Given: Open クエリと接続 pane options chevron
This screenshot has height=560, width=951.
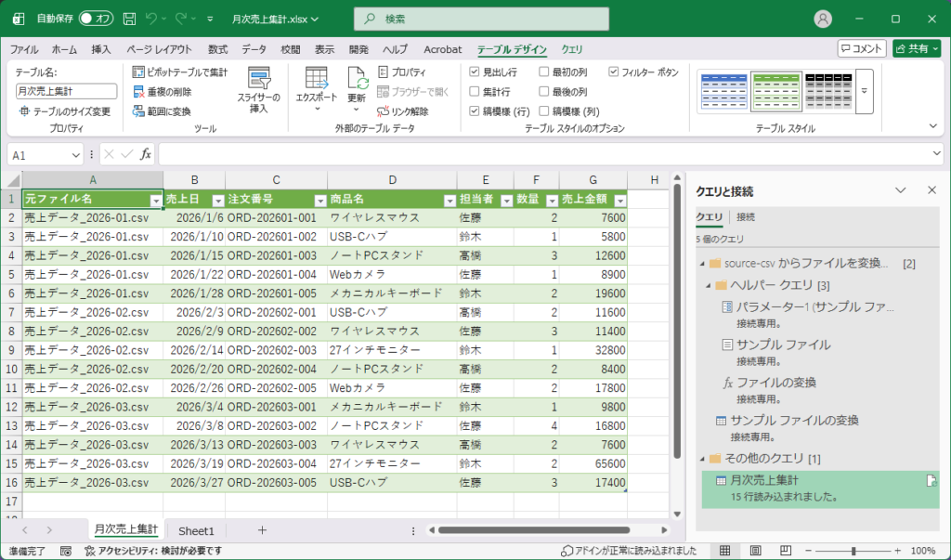Looking at the screenshot, I should 901,190.
